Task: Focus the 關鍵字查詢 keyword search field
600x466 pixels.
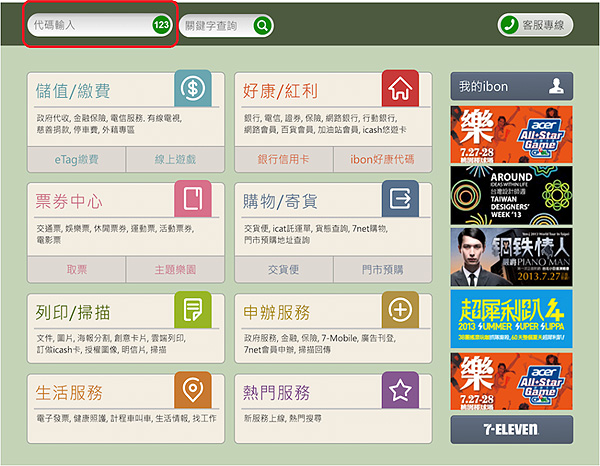Action: [x=215, y=26]
